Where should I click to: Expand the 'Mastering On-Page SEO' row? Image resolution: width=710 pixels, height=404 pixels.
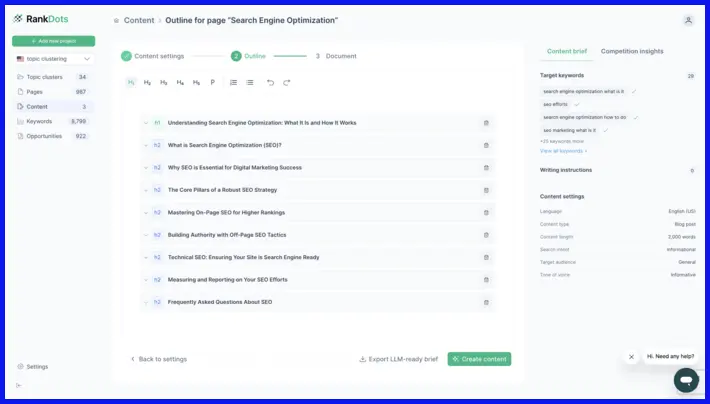pos(146,212)
